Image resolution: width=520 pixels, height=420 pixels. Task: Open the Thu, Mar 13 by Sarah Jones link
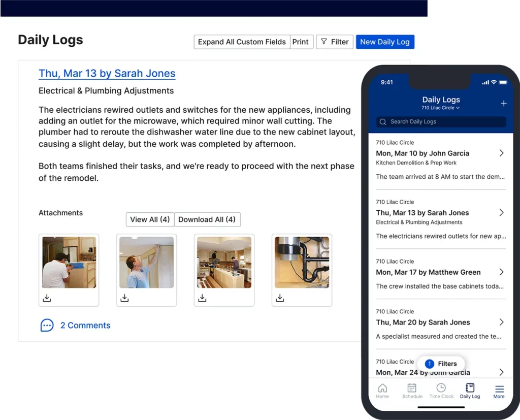[107, 73]
